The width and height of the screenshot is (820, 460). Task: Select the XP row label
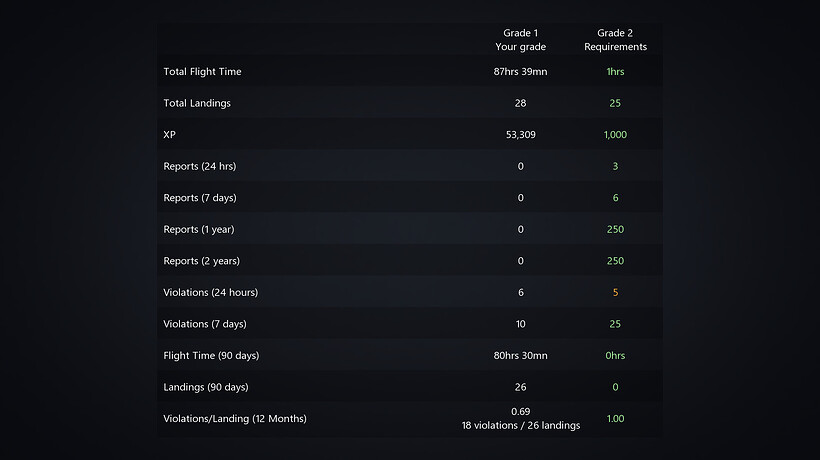[x=169, y=134]
